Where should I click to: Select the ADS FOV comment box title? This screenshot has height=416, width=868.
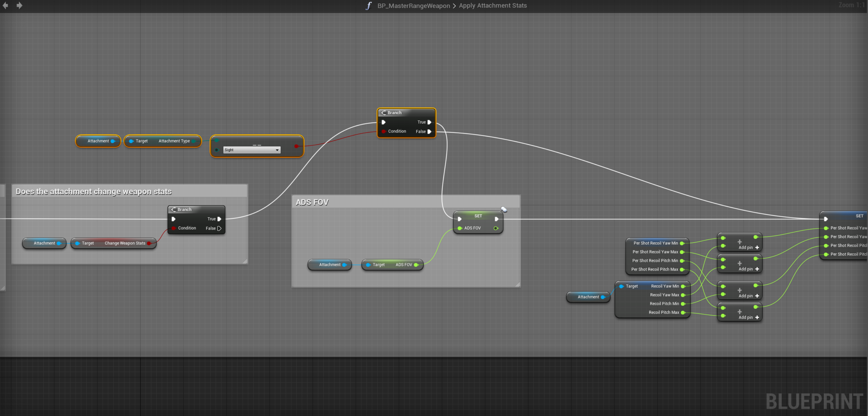[312, 202]
